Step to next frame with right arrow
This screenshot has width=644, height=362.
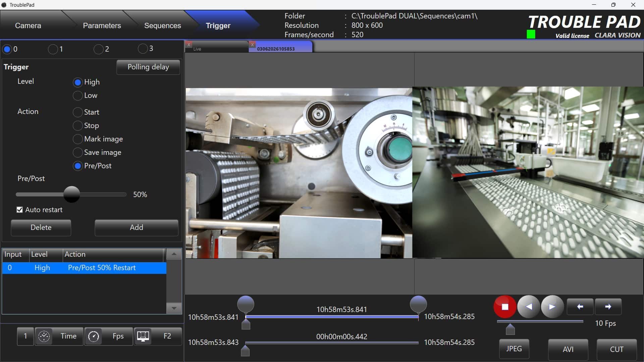click(x=608, y=307)
